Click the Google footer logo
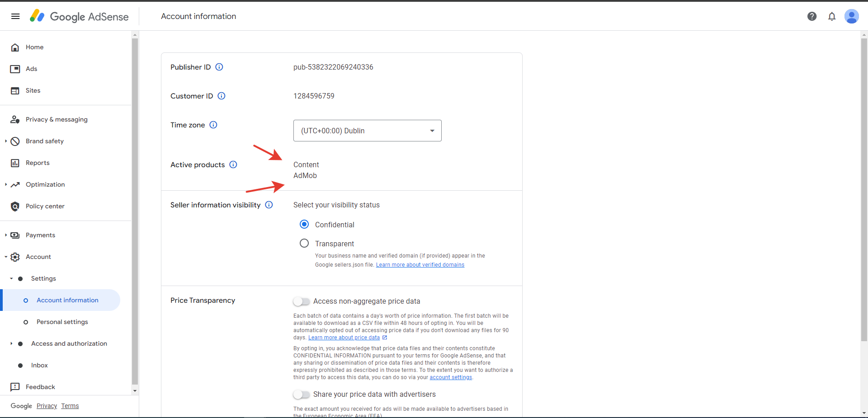Screen dimensions: 868x418 (21, 406)
